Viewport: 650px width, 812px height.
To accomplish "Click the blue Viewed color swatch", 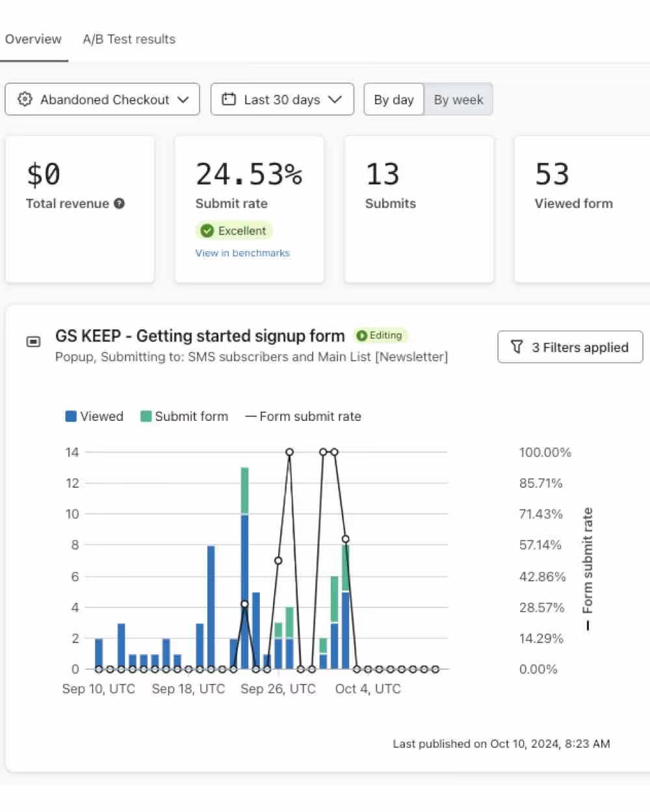I will (x=70, y=416).
